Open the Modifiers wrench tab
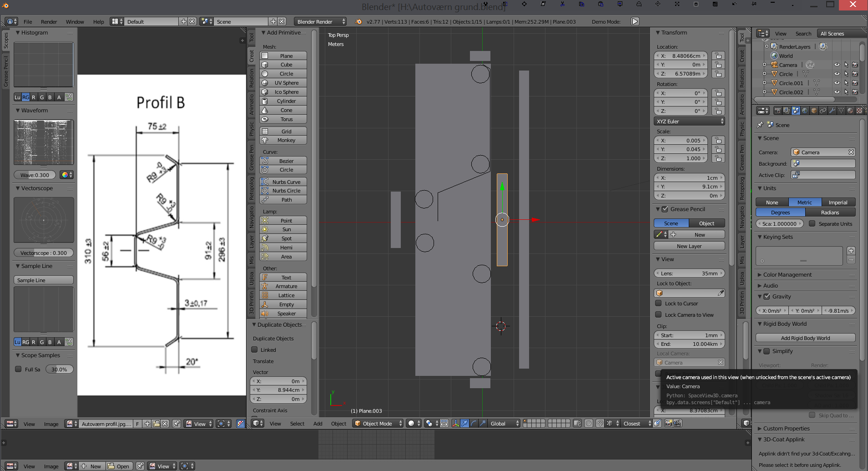 (832, 111)
